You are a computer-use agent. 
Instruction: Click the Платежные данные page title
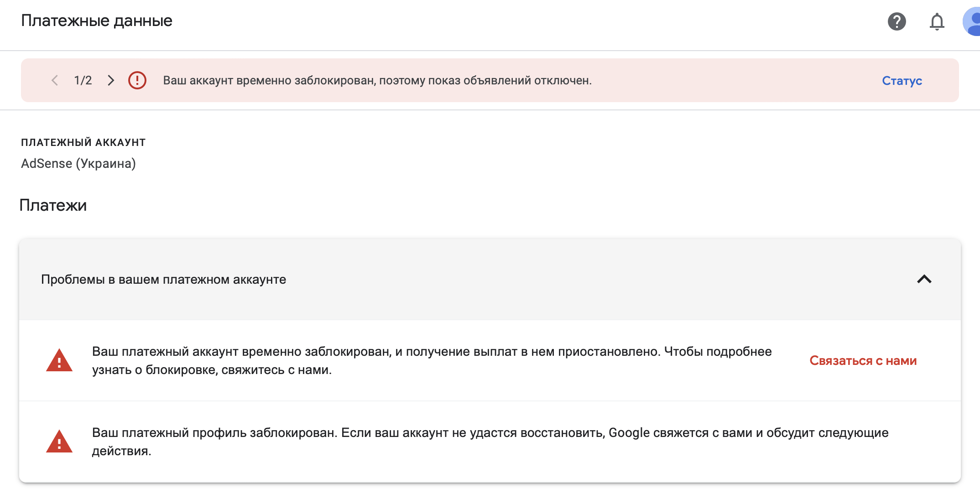[x=97, y=21]
